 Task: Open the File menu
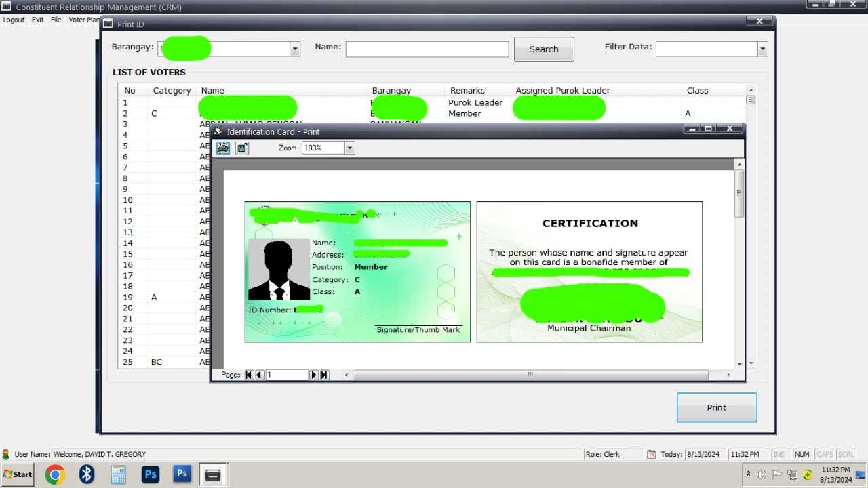pyautogui.click(x=56, y=20)
